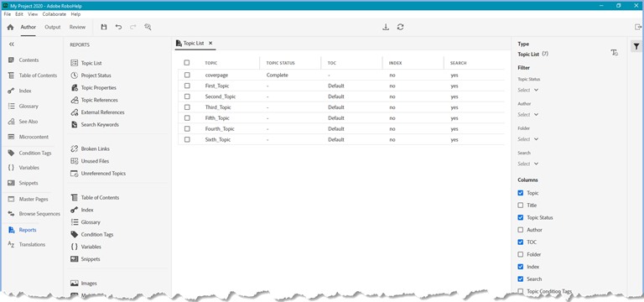Sort by the TOC column header
Image resolution: width=644 pixels, height=302 pixels.
click(x=332, y=63)
